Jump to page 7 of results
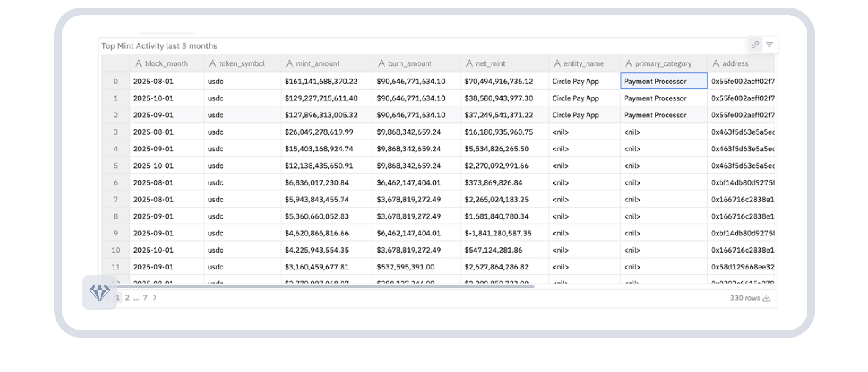Image resolution: width=868 pixels, height=372 pixels. coord(145,298)
